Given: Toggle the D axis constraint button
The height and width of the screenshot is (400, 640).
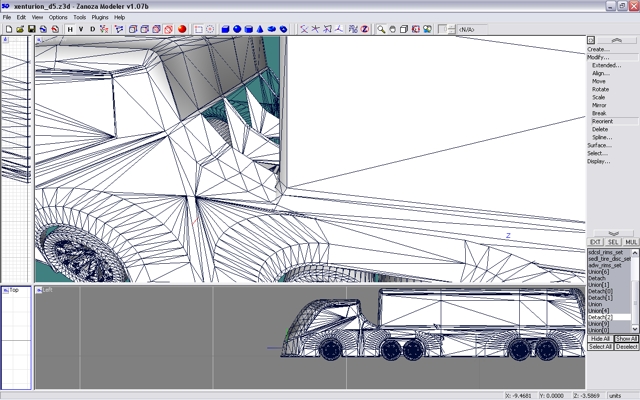Looking at the screenshot, I should tap(92, 29).
